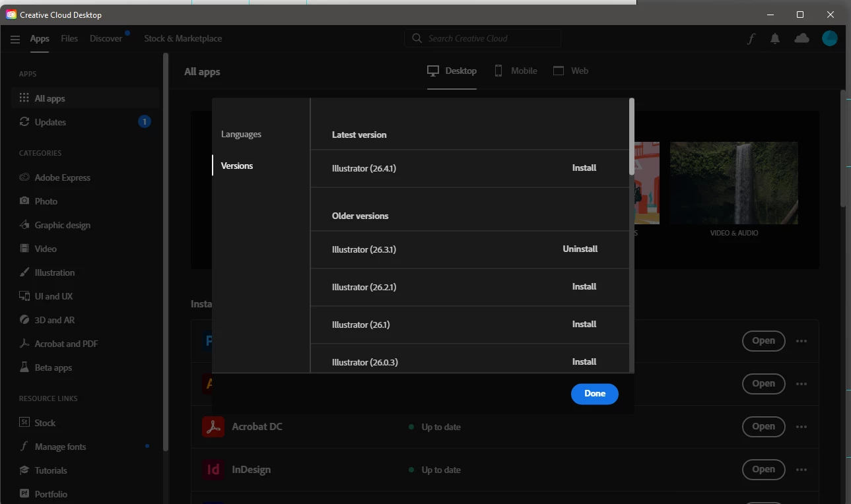Select the Web platform tab
Image resolution: width=851 pixels, height=504 pixels.
[x=570, y=71]
